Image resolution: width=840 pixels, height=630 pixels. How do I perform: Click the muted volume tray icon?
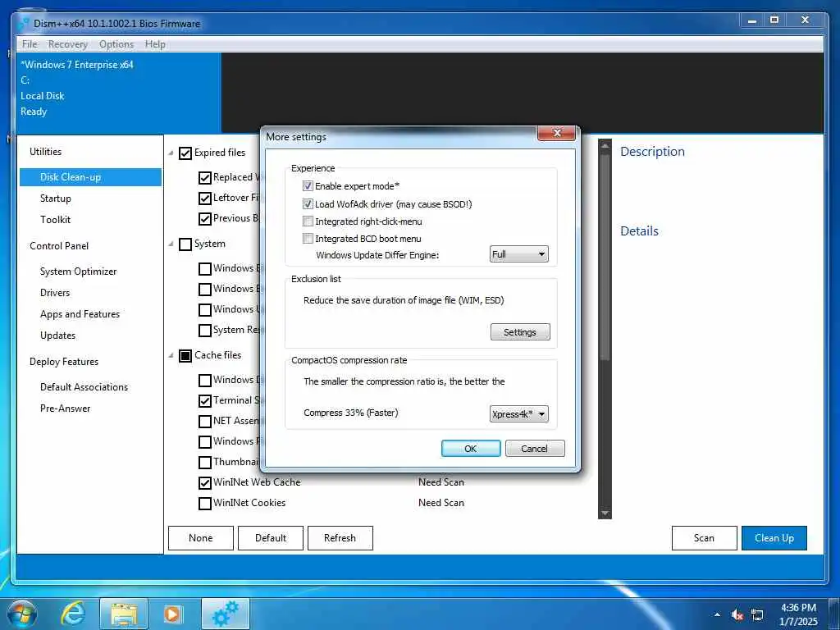737,615
